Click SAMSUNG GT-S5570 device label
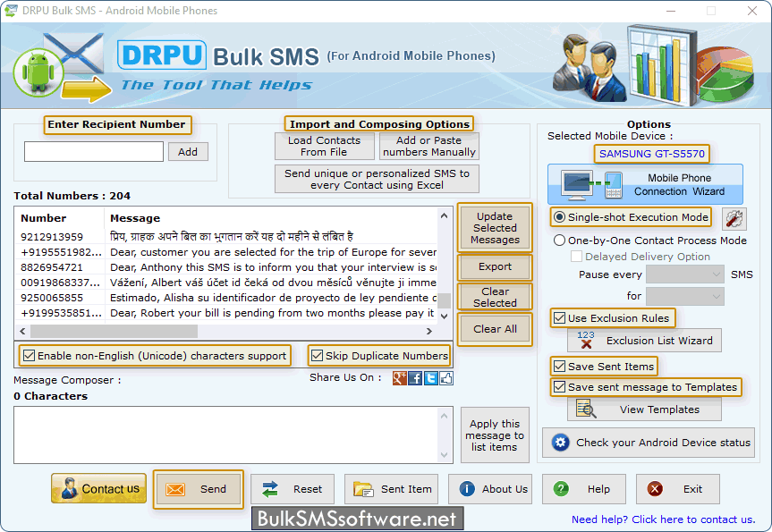772x532 pixels. [x=652, y=154]
